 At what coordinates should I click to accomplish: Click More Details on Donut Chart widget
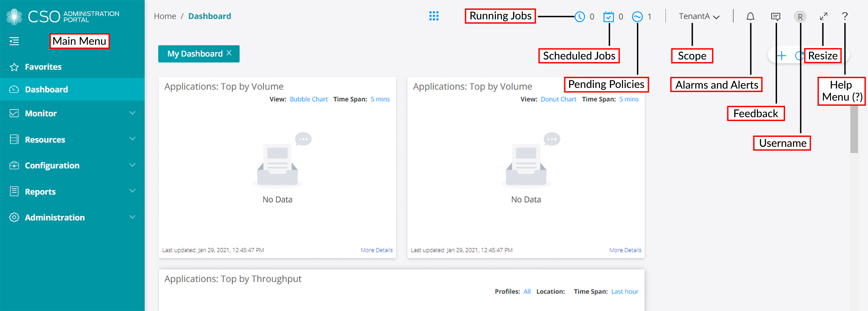point(625,250)
